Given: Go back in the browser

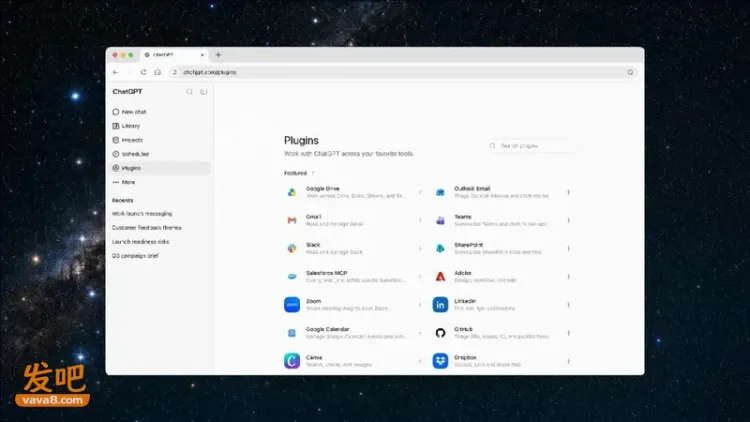Looking at the screenshot, I should (115, 72).
